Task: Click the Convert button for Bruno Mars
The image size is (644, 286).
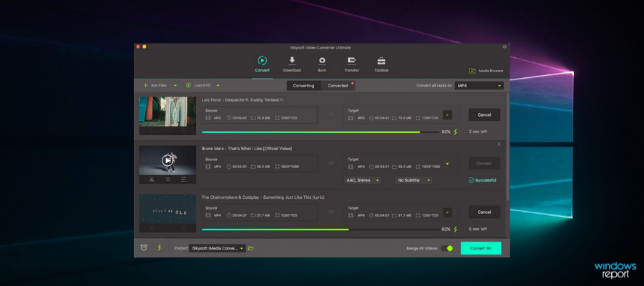Action: tap(484, 163)
